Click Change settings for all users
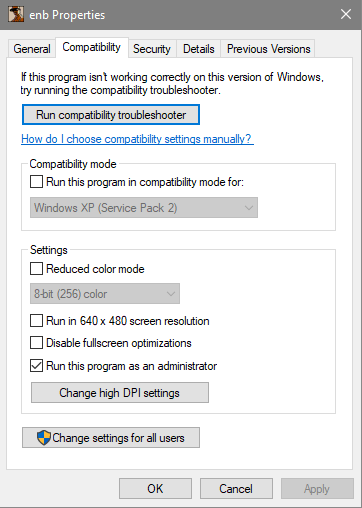This screenshot has height=508, width=362. [x=111, y=438]
